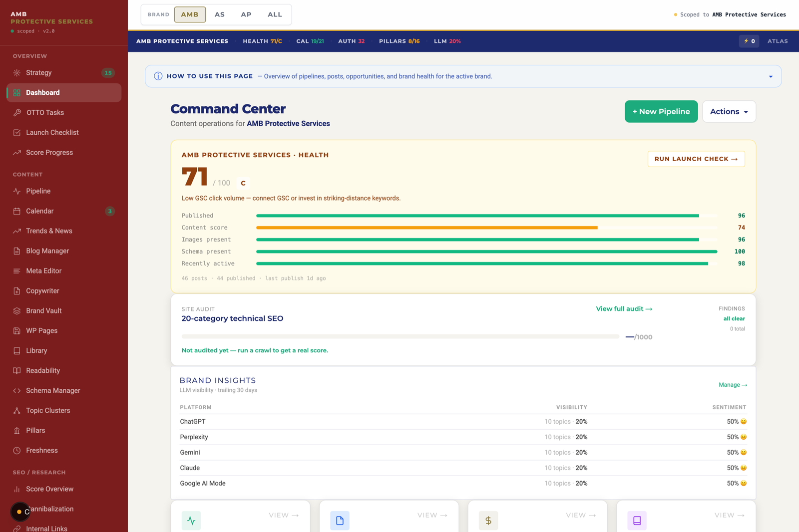The image size is (799, 532).
Task: Open the Calendar icon in sidebar
Action: [x=16, y=211]
